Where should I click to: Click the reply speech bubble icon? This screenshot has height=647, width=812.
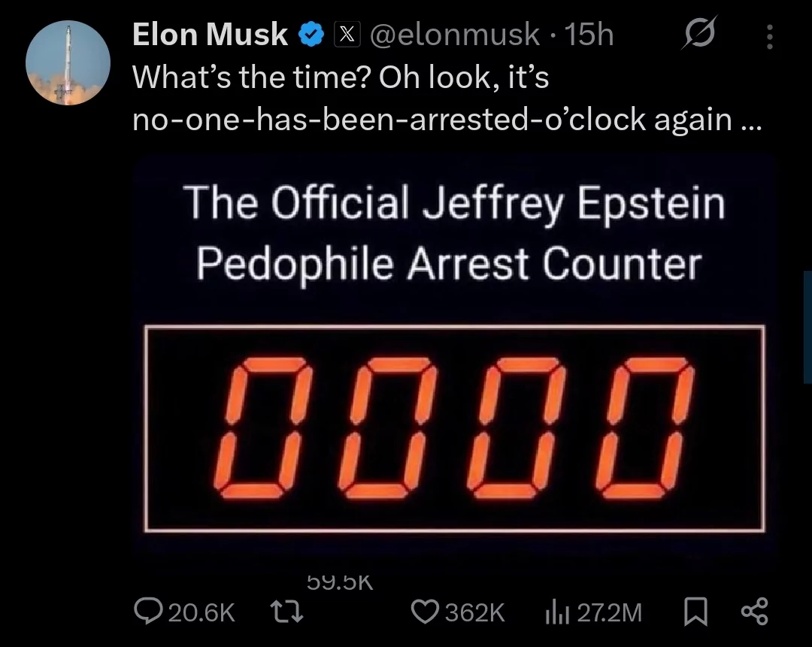(149, 612)
